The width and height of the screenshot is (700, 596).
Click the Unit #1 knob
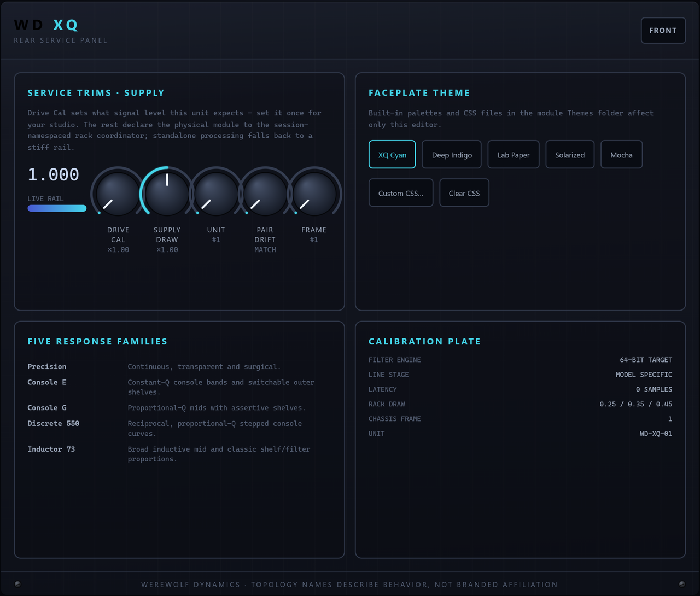(x=216, y=194)
